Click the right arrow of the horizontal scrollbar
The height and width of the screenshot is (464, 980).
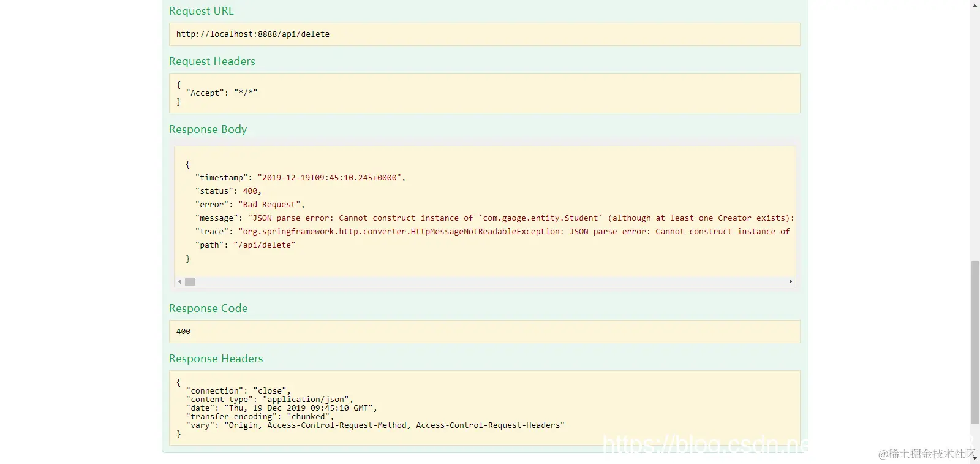tap(791, 282)
